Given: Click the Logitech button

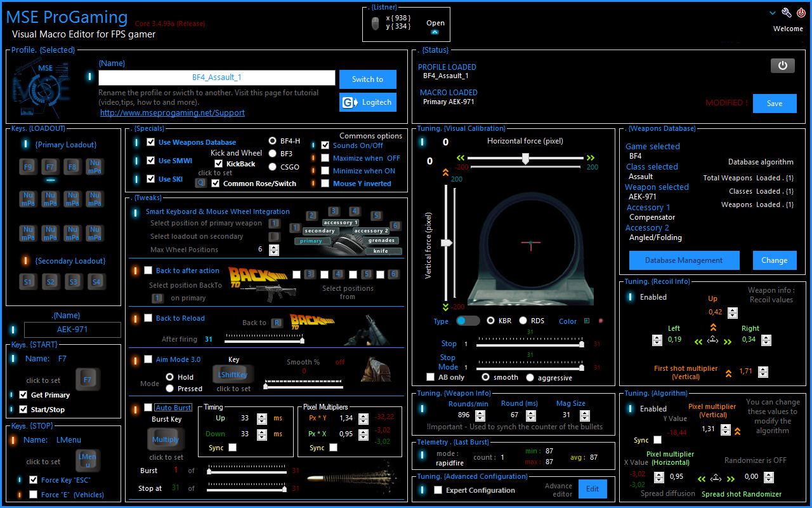Looking at the screenshot, I should pos(368,102).
